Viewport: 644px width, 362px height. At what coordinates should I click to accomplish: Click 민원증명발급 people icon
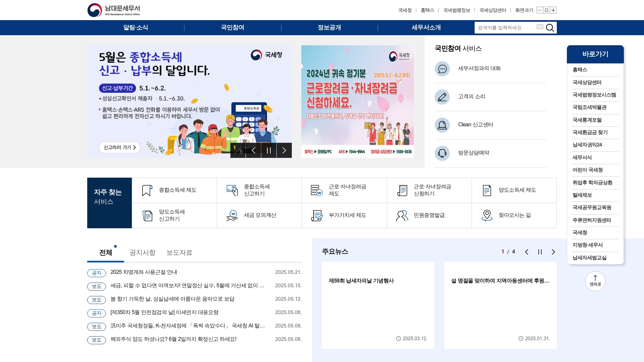click(402, 216)
